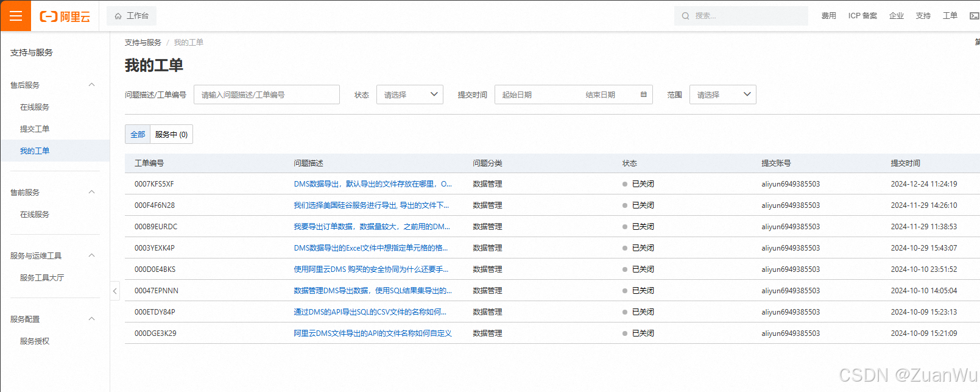
Task: Open ticket 通过DMS的API导出SQL的CSV文件
Action: [x=370, y=312]
